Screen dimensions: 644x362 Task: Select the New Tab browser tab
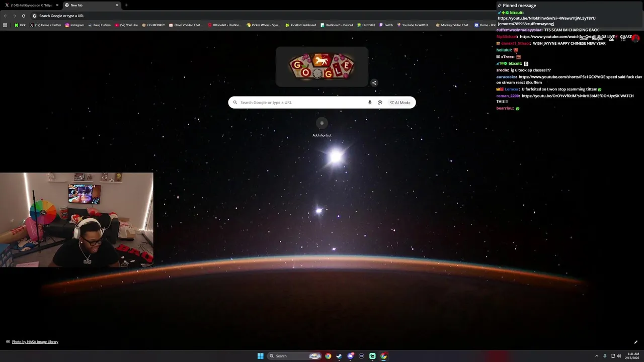coord(92,5)
